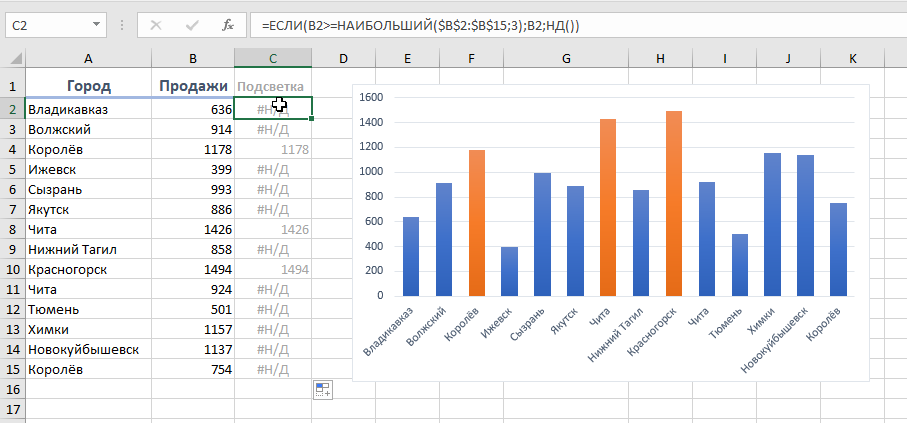Select the Красногорск cell
This screenshot has height=423, width=907.
pyautogui.click(x=88, y=270)
